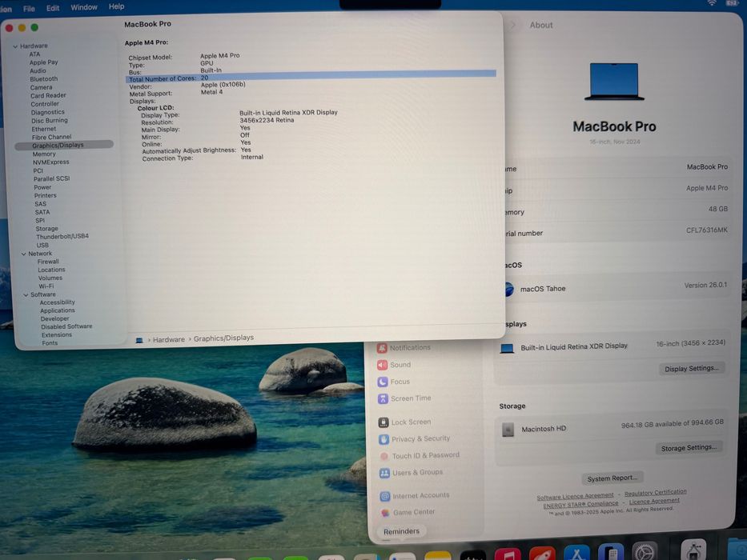Image resolution: width=747 pixels, height=560 pixels.
Task: Open the Privacy & Security icon
Action: (x=384, y=439)
